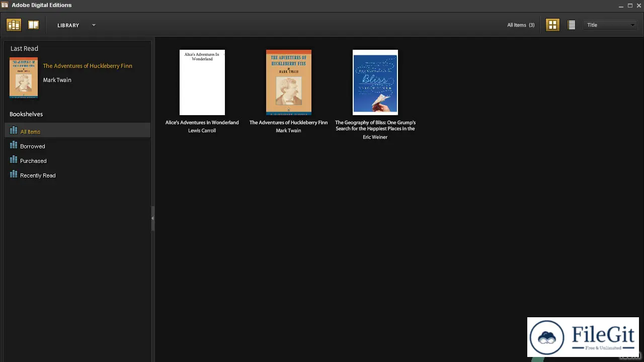Click Mark Twain author in grid
644x362 pixels.
tap(288, 131)
